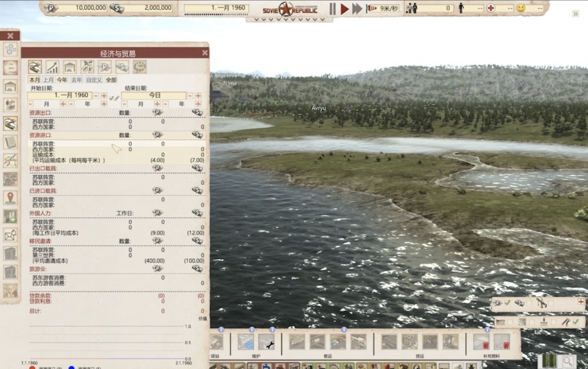Increase start date month
Screen dimensions: 588x369
pyautogui.click(x=63, y=104)
